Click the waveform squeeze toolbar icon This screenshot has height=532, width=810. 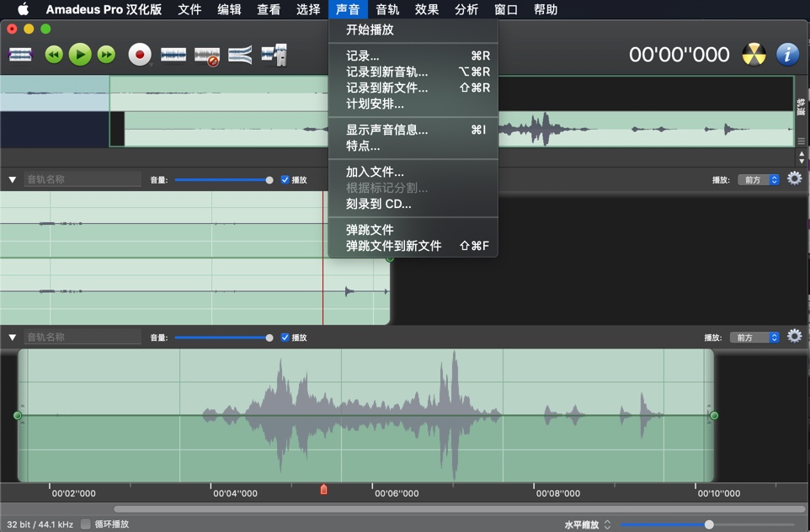point(240,55)
